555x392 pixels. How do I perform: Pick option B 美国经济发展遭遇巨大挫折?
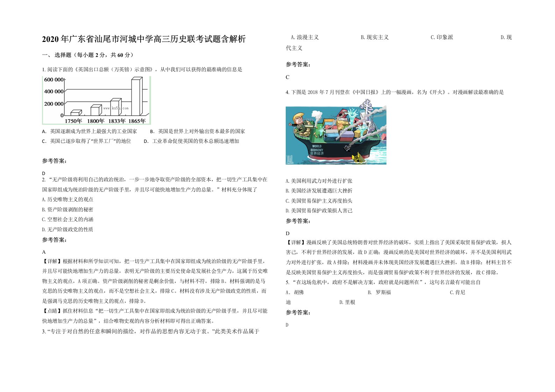point(319,191)
